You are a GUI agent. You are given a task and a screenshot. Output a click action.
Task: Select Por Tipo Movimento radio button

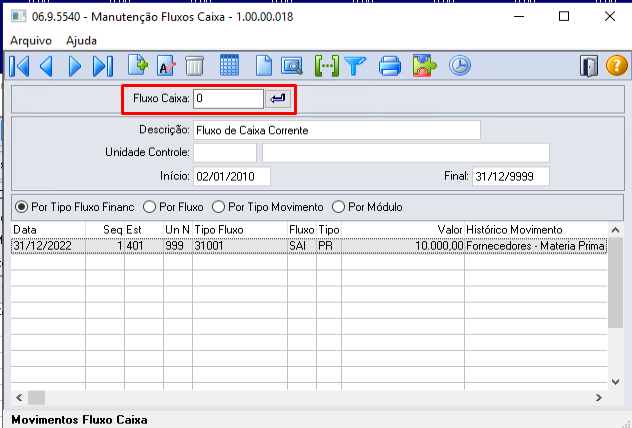[x=268, y=207]
